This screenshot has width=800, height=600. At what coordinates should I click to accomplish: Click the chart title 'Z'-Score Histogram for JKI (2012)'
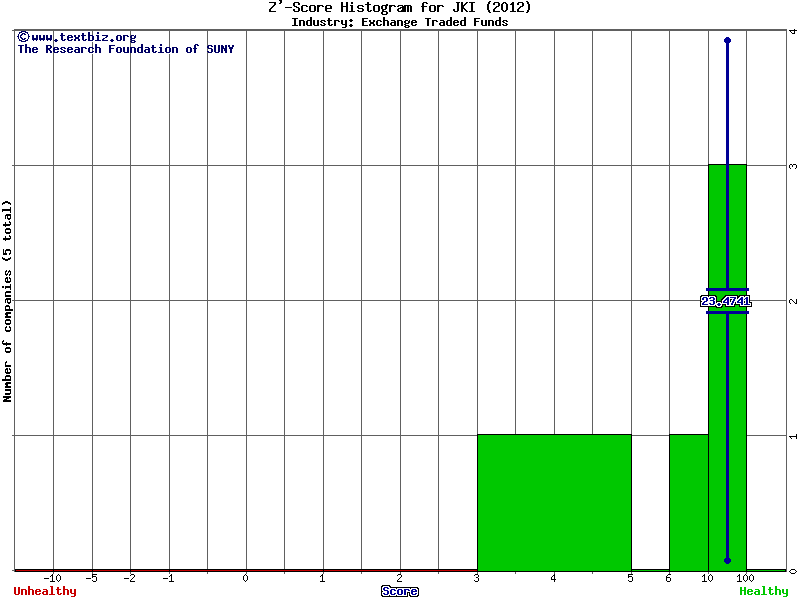(x=399, y=7)
